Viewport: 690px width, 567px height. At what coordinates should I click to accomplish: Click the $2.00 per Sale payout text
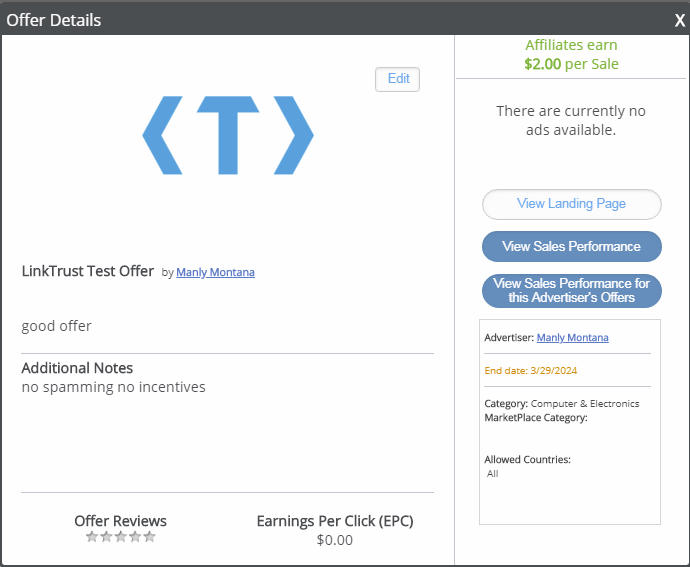tap(571, 64)
